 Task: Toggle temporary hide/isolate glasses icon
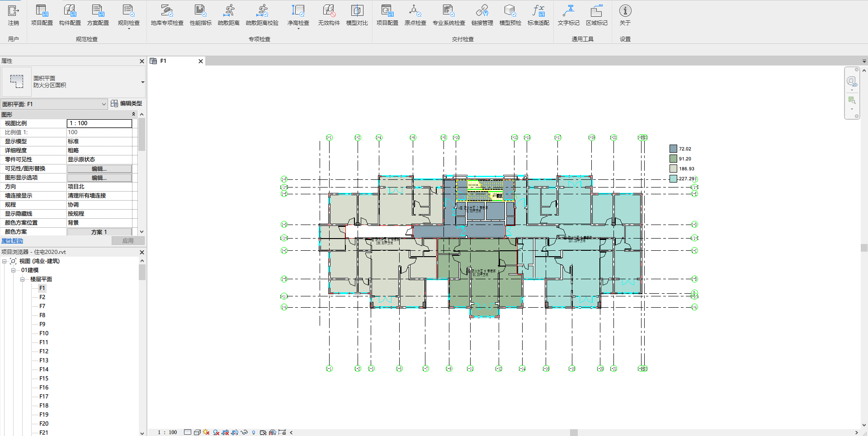pyautogui.click(x=244, y=432)
